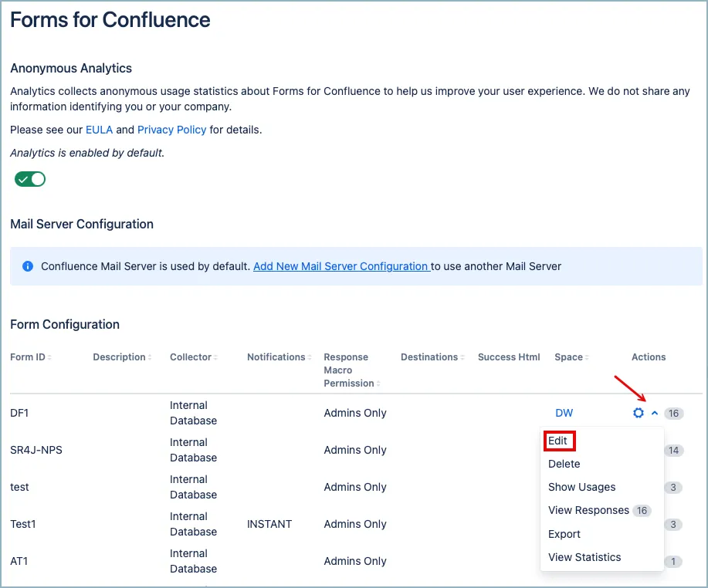Select View Responses in the dropdown menu
Screen dimensions: 708x588
(x=588, y=510)
